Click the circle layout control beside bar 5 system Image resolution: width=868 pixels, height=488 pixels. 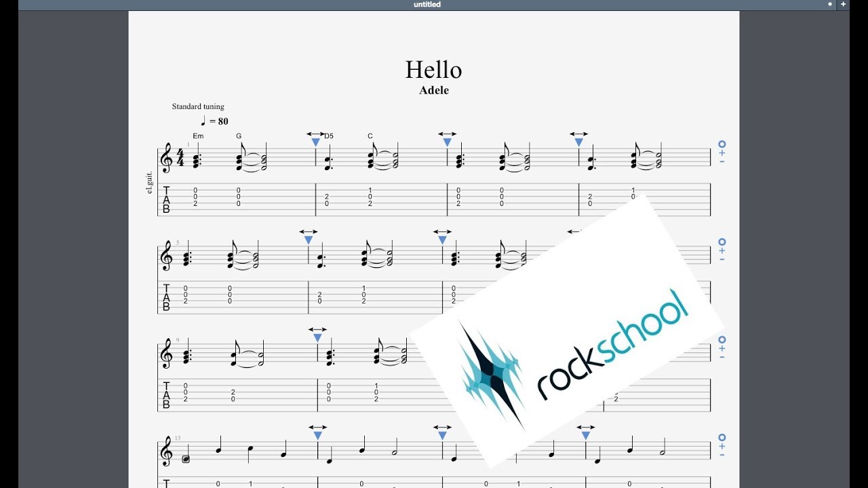click(x=722, y=242)
